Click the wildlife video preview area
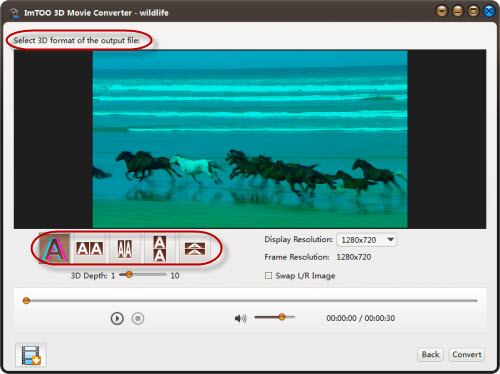The image size is (500, 374). pyautogui.click(x=250, y=139)
